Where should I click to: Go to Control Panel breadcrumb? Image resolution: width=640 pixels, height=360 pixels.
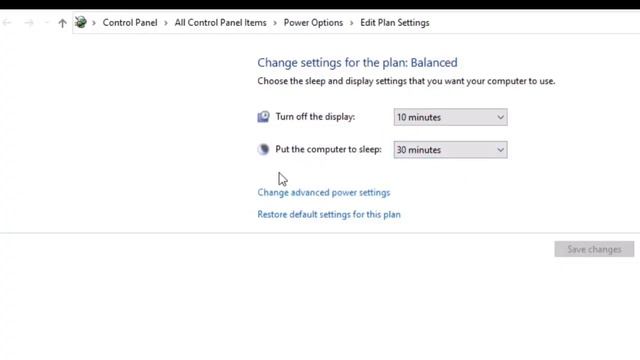130,23
